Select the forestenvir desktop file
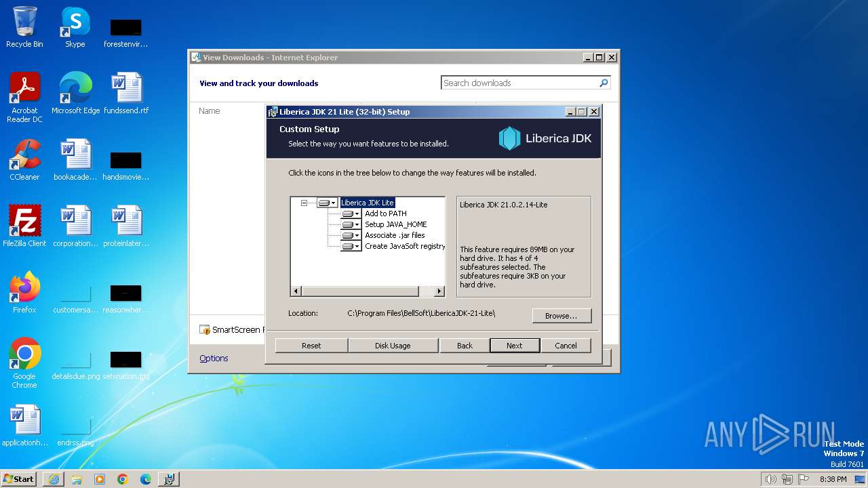 click(126, 34)
